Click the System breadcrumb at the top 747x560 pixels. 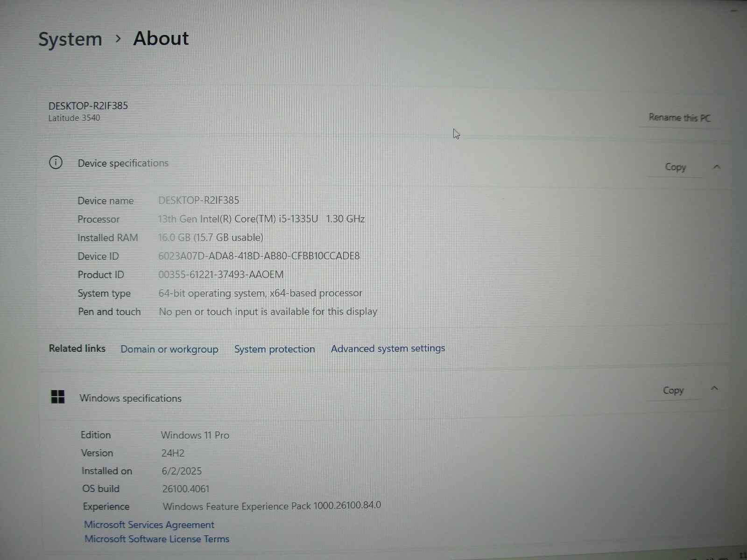click(x=70, y=39)
